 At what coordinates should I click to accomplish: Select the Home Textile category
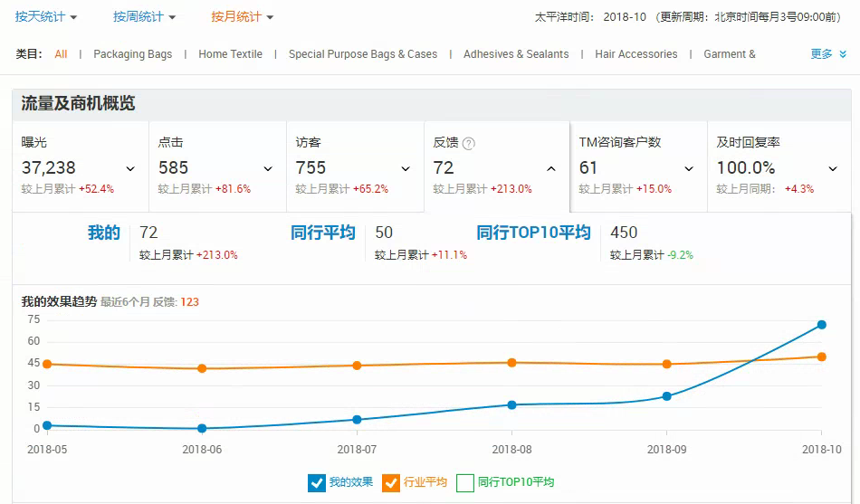click(230, 54)
